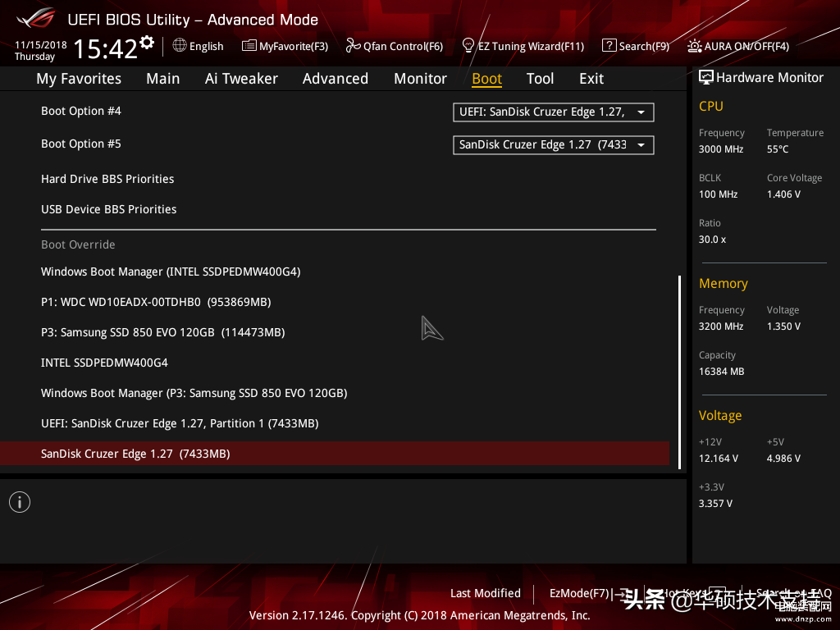
Task: Click the boot list vertical scrollbar
Action: (679, 372)
